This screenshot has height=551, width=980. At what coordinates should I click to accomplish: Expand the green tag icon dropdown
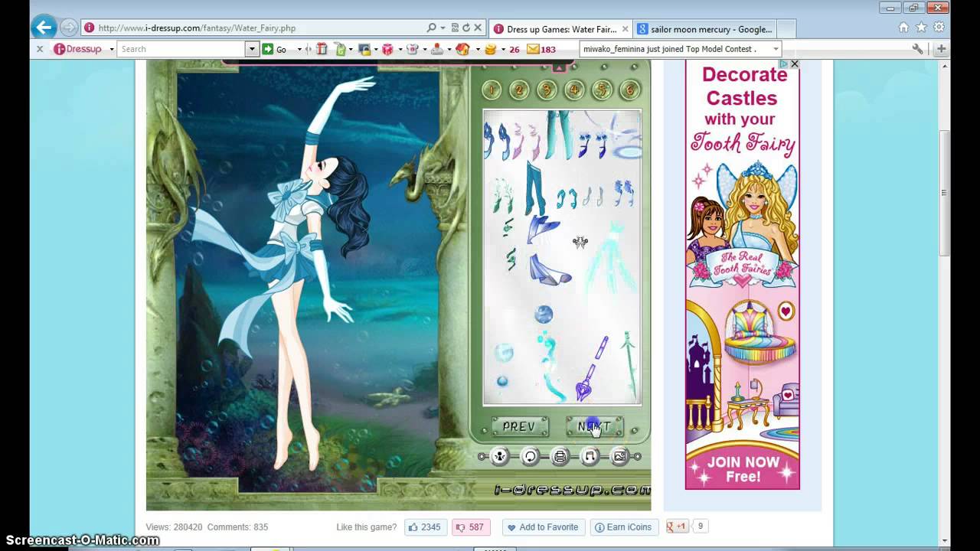coord(351,49)
